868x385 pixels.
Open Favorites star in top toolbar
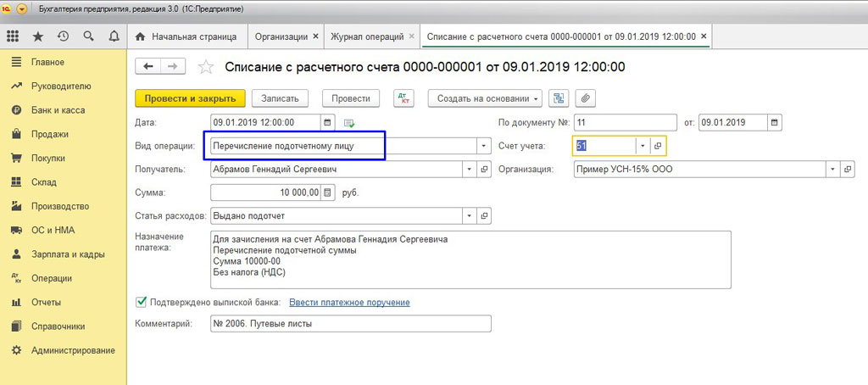[x=37, y=36]
